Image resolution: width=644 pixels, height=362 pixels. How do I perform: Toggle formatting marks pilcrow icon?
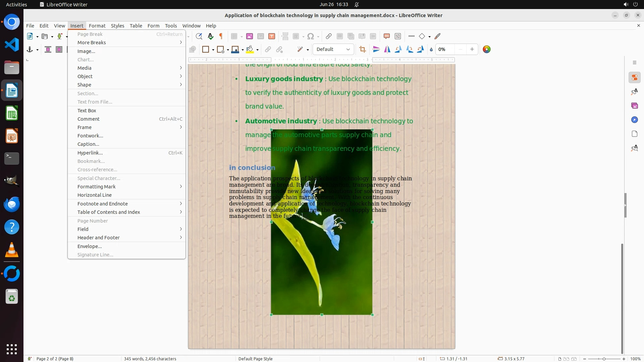tap(221, 36)
